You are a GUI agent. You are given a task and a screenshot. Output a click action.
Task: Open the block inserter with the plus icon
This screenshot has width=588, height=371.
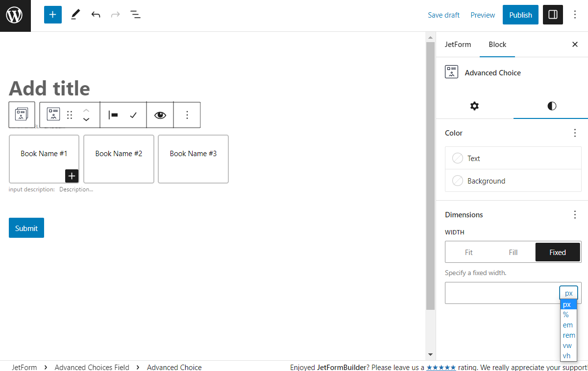coord(52,15)
